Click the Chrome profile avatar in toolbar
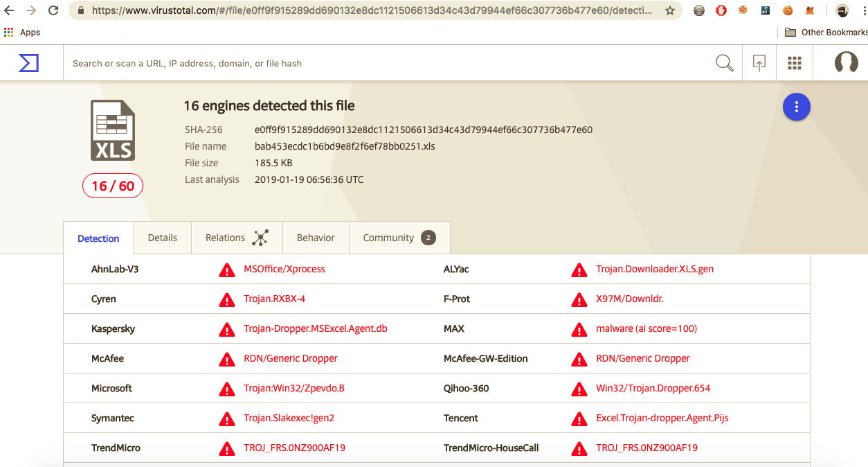 click(x=842, y=10)
